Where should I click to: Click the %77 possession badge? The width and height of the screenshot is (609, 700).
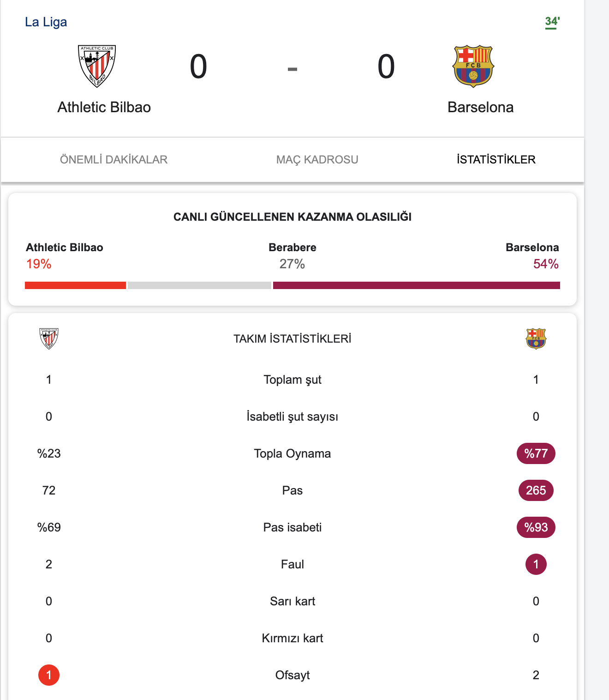(536, 453)
